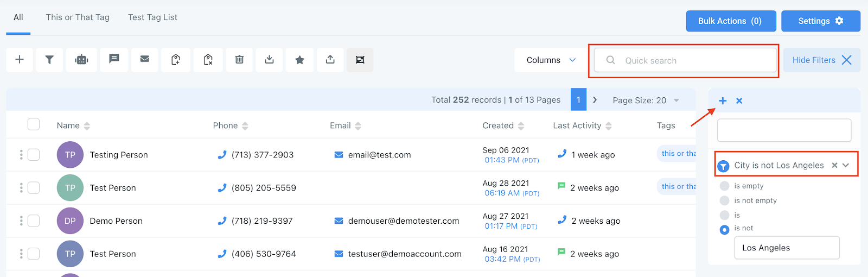
Task: Switch to the All tab
Action: (x=18, y=17)
